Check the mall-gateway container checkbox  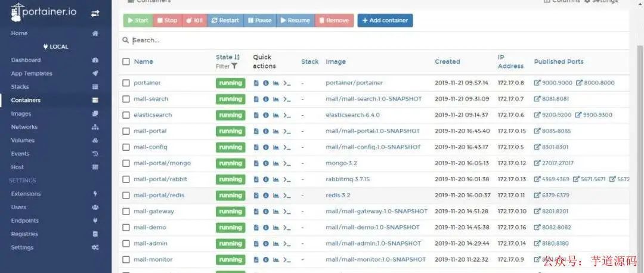coord(126,212)
